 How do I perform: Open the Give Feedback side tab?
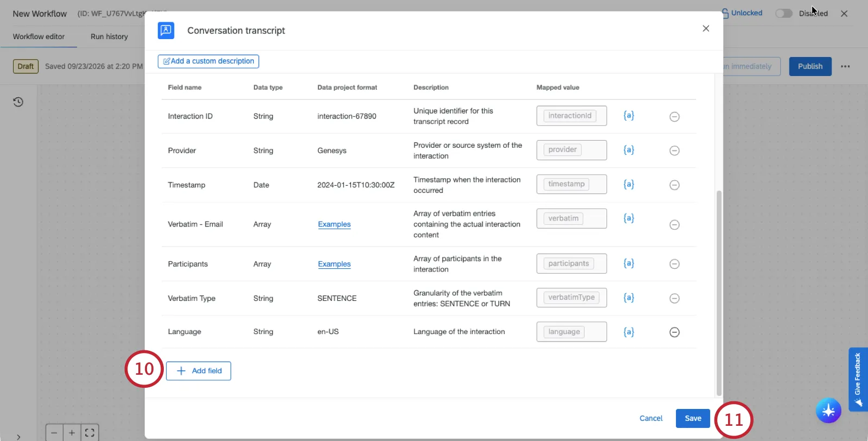[x=858, y=379]
